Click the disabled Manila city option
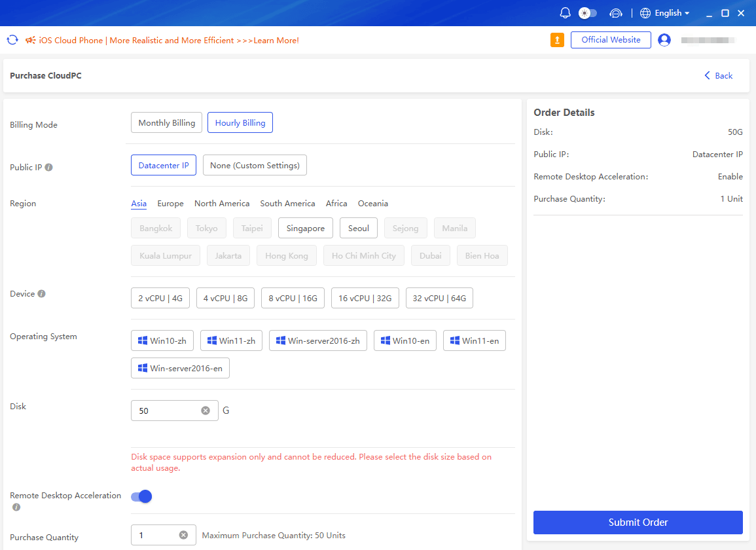The width and height of the screenshot is (756, 550). [x=455, y=229]
